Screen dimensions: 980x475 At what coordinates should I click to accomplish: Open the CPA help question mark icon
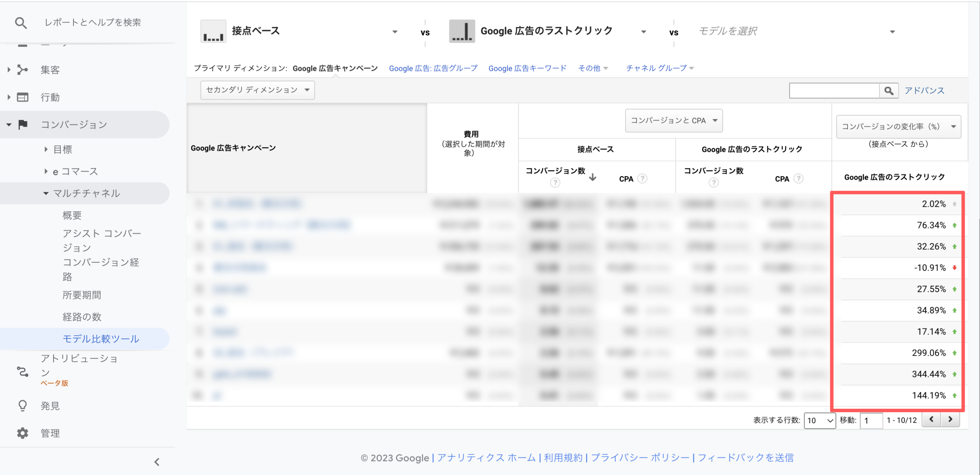(642, 178)
